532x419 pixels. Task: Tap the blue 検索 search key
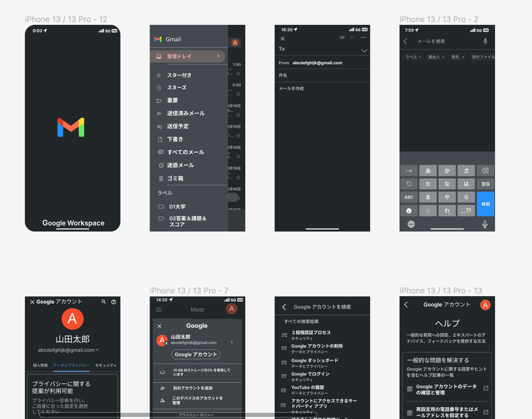point(485,204)
